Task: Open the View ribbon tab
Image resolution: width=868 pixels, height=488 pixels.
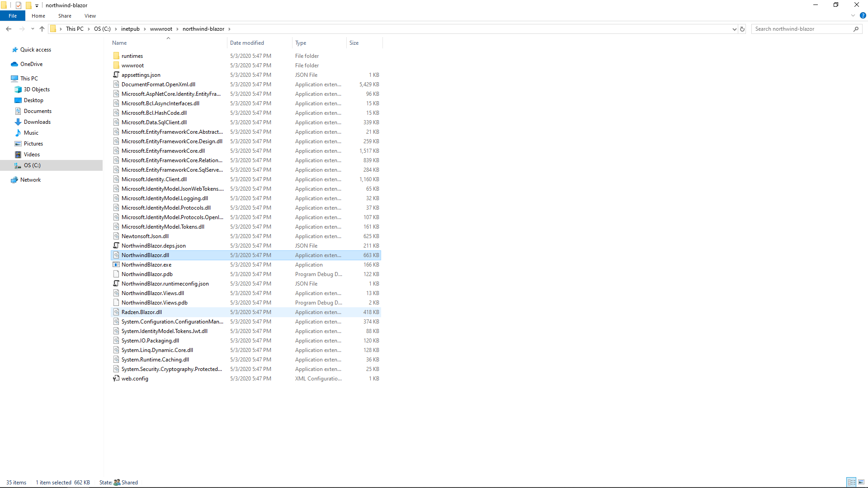Action: (90, 16)
